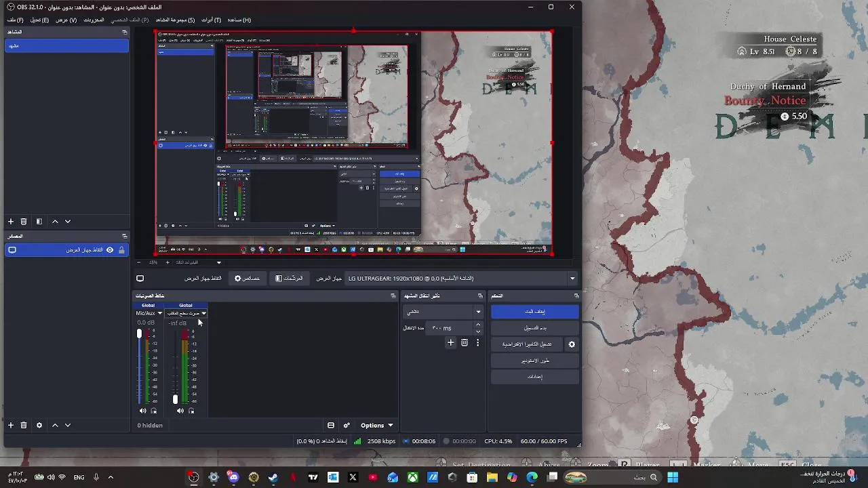Undock the controls panel with float icon

click(576, 296)
